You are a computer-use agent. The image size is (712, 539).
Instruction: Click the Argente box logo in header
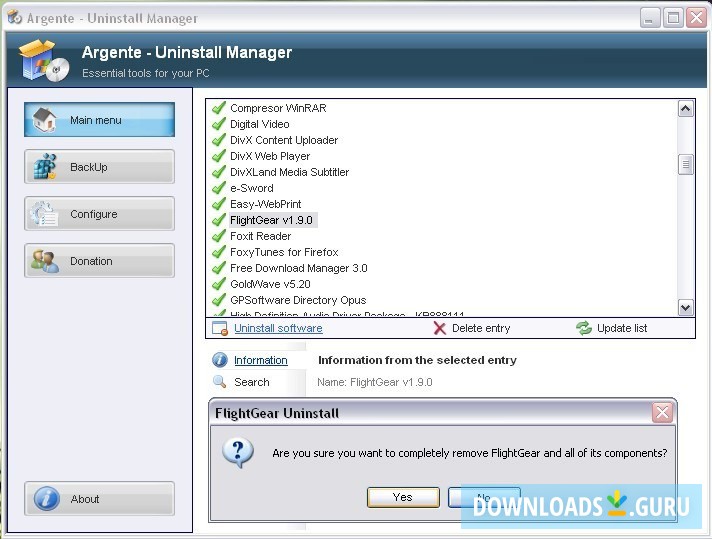tap(44, 60)
